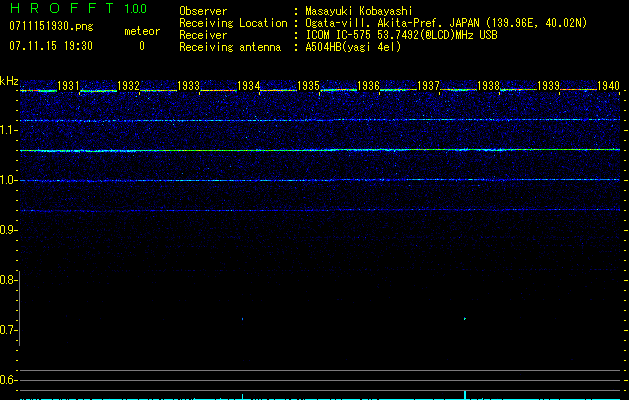The height and width of the screenshot is (400, 629).
Task: Click the 1937 time marker
Action: coord(429,86)
